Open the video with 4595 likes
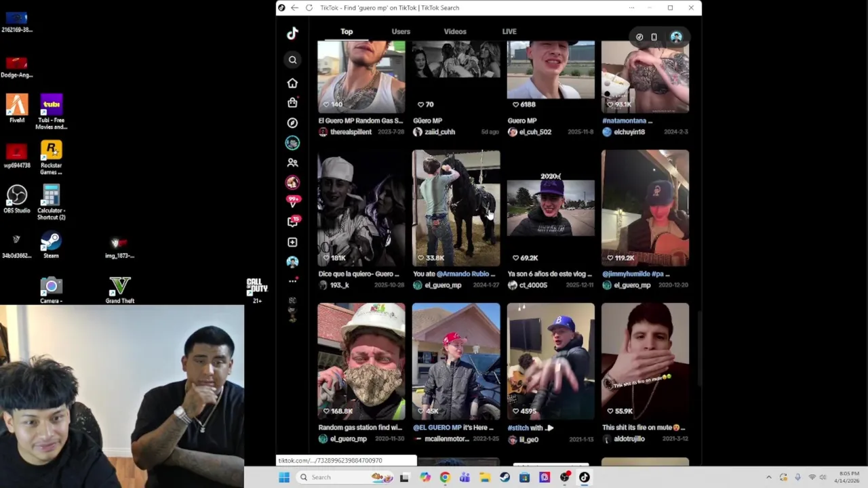The width and height of the screenshot is (868, 488). pos(551,362)
